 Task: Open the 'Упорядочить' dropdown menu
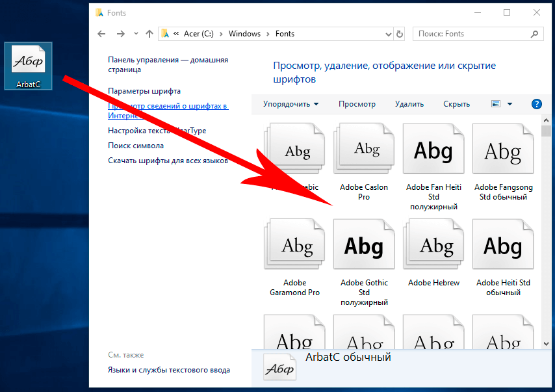click(x=290, y=104)
